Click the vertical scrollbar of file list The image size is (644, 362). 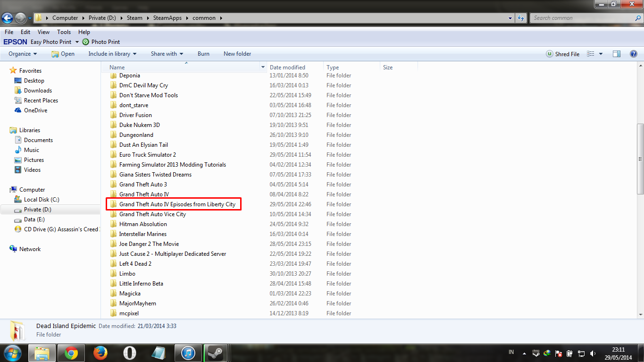tap(640, 159)
